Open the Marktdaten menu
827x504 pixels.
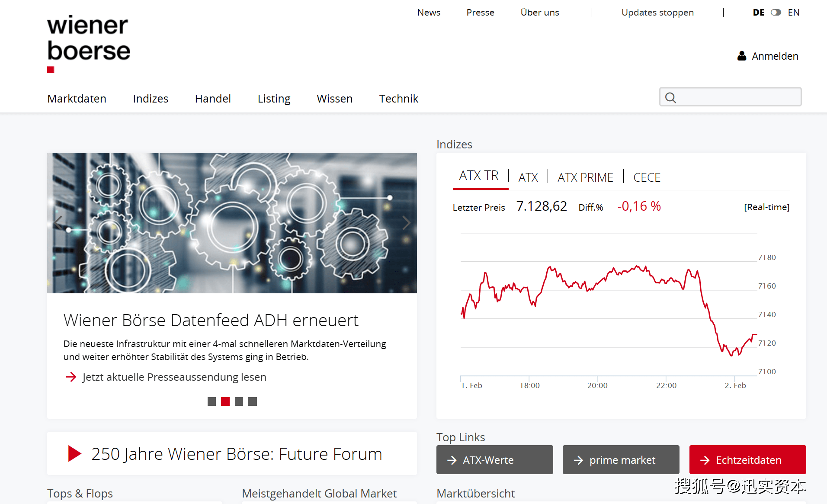click(77, 99)
